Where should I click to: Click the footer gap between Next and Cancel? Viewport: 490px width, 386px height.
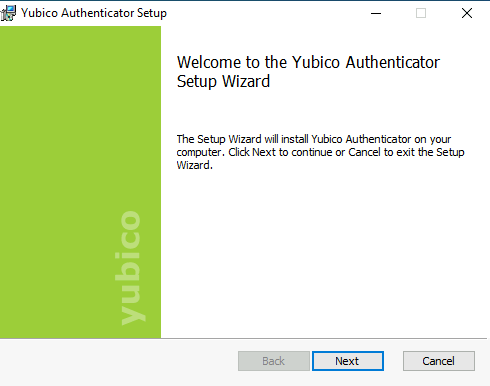click(393, 361)
